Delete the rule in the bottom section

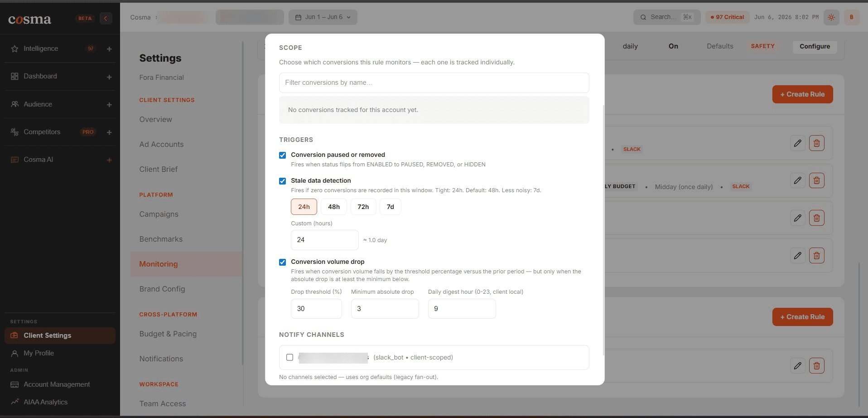816,365
